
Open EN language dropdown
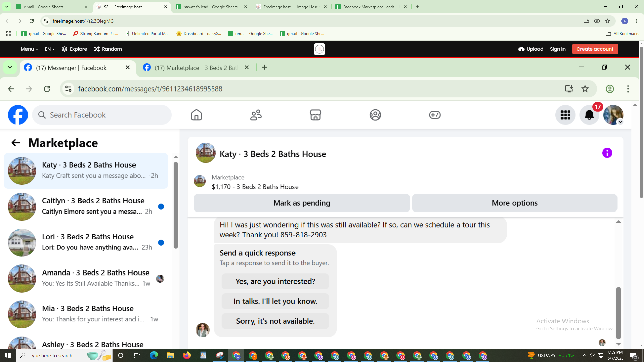(x=50, y=49)
